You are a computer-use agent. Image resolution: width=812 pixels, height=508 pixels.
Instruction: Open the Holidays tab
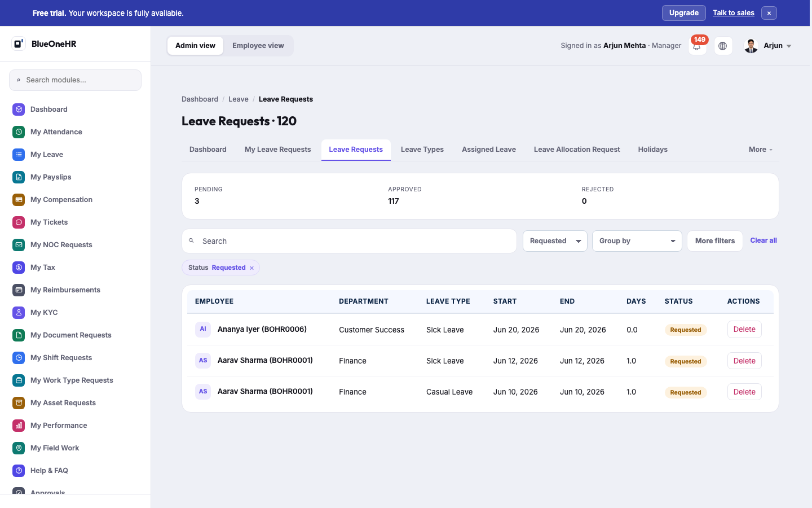(652, 150)
